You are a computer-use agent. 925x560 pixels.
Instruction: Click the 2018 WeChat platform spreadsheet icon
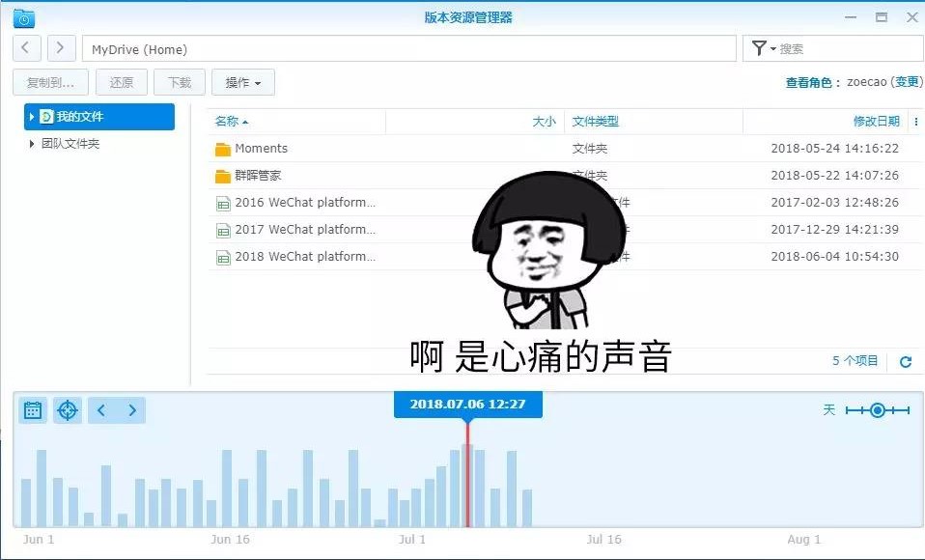pos(223,258)
